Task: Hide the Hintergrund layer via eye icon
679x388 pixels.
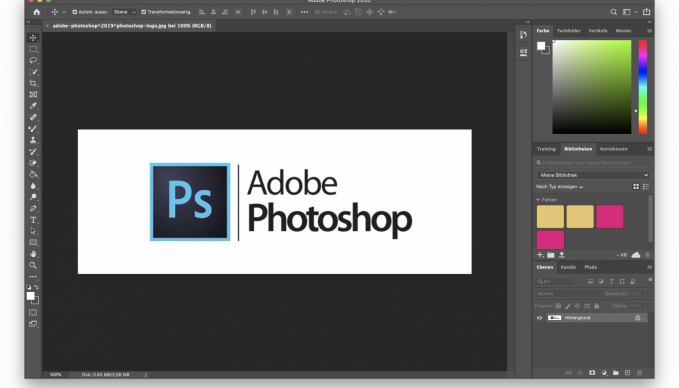Action: pyautogui.click(x=540, y=318)
